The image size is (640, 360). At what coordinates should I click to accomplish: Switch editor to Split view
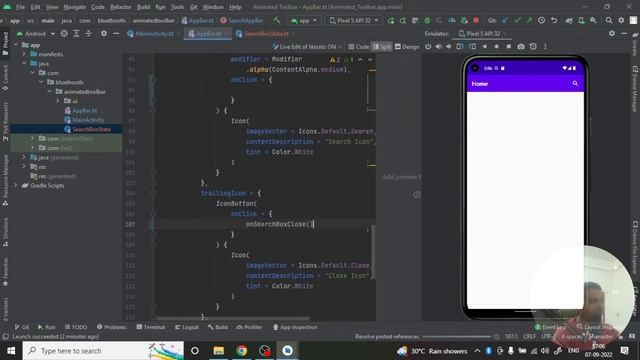[382, 47]
